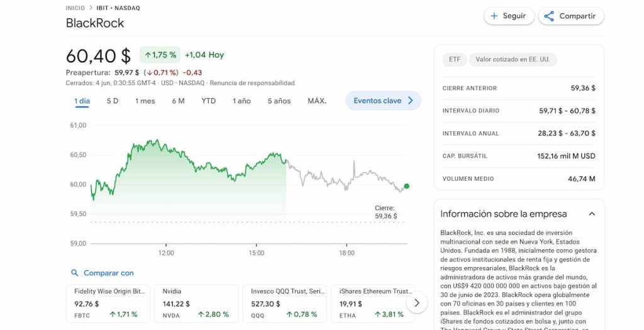644x330 pixels.
Task: Open the Fidelity Wise Origin FBTC card
Action: click(108, 304)
